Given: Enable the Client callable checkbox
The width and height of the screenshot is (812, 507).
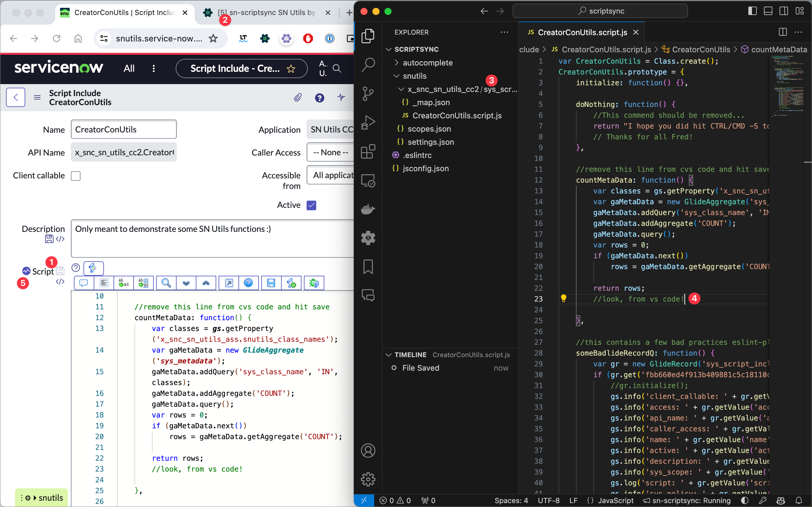Looking at the screenshot, I should 76,176.
